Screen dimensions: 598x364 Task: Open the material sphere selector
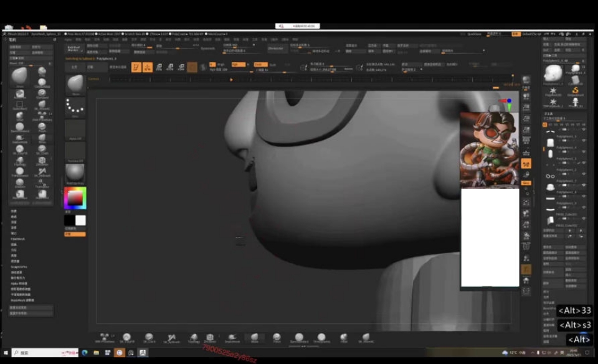pos(75,172)
